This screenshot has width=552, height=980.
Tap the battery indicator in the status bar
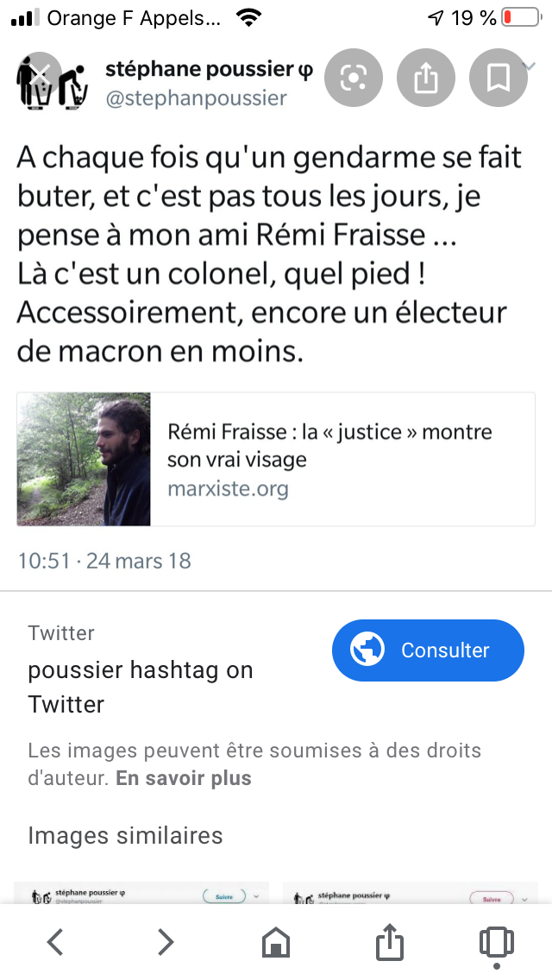tap(518, 17)
